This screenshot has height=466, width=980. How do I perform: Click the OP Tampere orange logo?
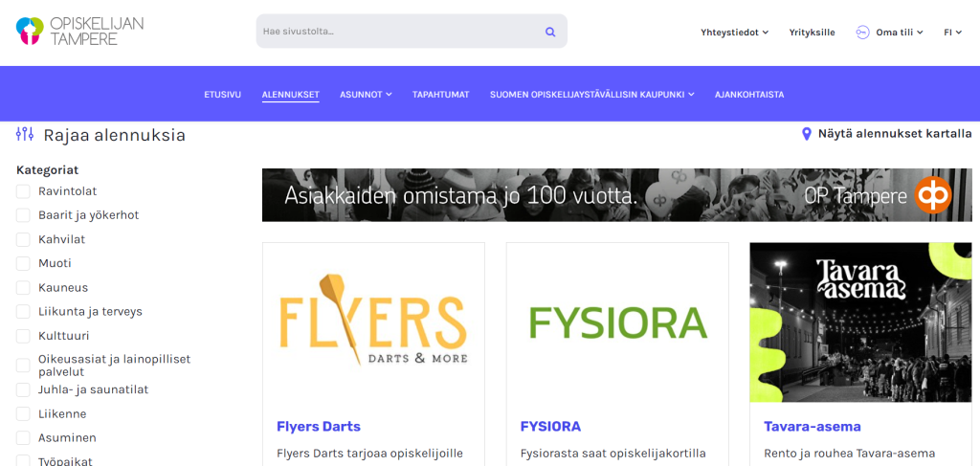(x=933, y=195)
